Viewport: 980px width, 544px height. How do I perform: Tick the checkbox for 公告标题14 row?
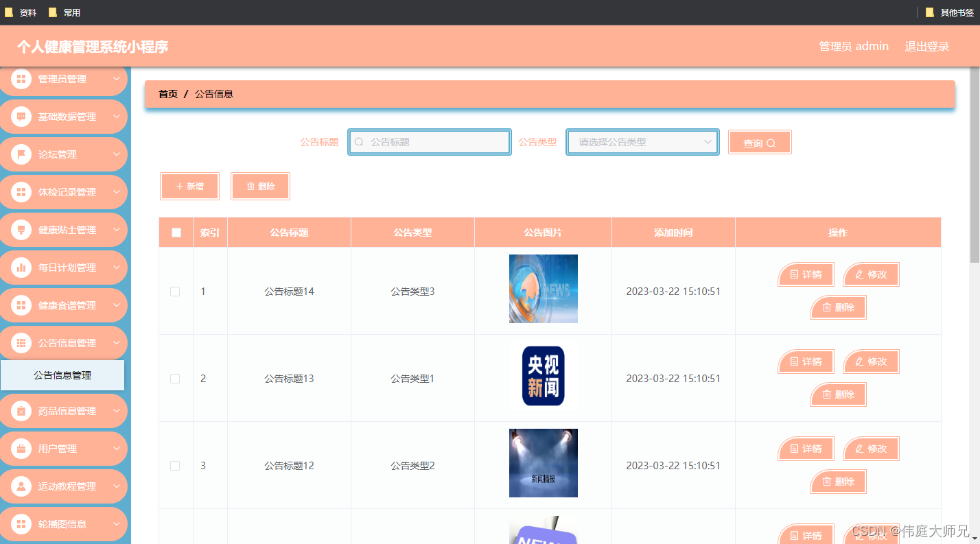click(x=175, y=291)
